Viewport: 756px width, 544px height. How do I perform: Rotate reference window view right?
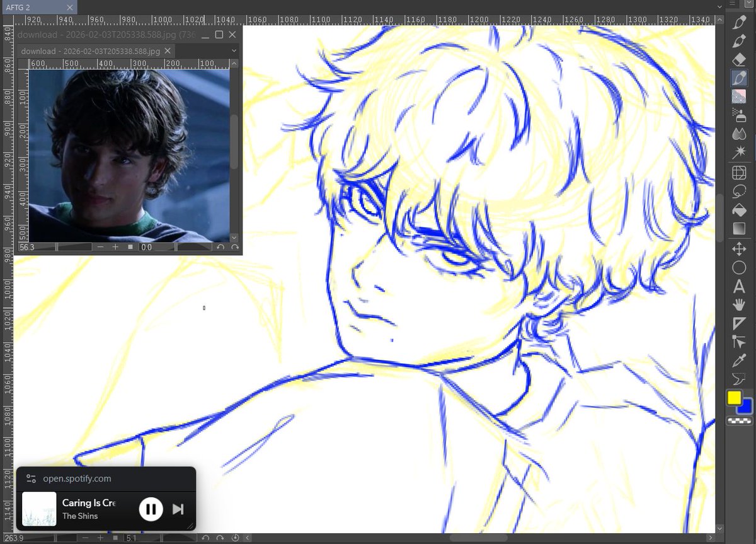point(234,248)
